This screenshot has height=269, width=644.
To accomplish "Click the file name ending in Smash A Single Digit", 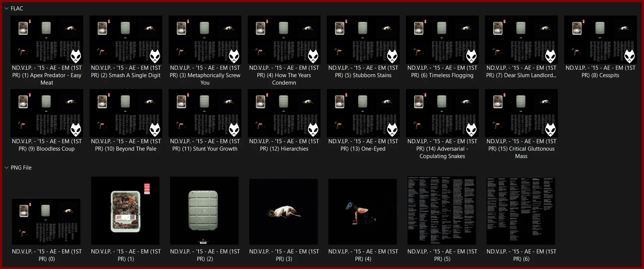I will tap(126, 72).
